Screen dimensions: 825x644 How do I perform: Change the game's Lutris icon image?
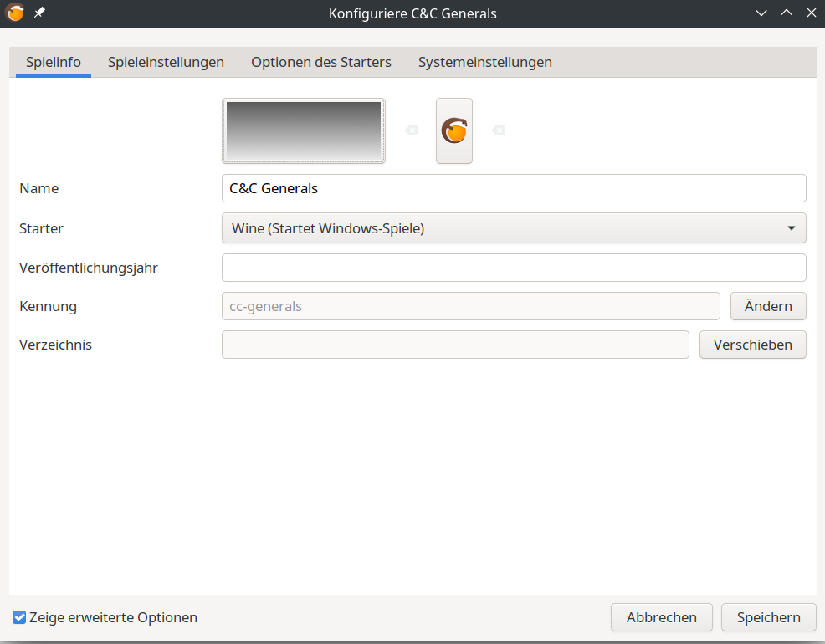click(x=454, y=131)
